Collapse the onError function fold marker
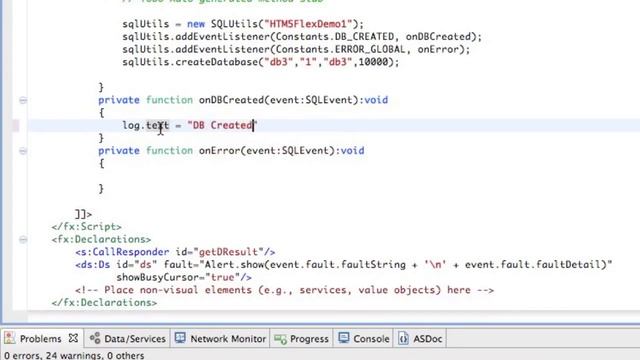The height and width of the screenshot is (360, 640). (x=23, y=151)
